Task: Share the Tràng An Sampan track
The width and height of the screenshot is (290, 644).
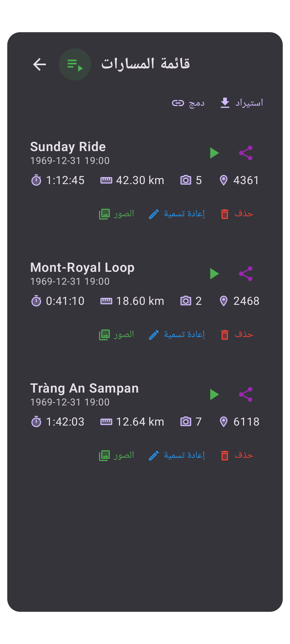Action: pos(246,394)
